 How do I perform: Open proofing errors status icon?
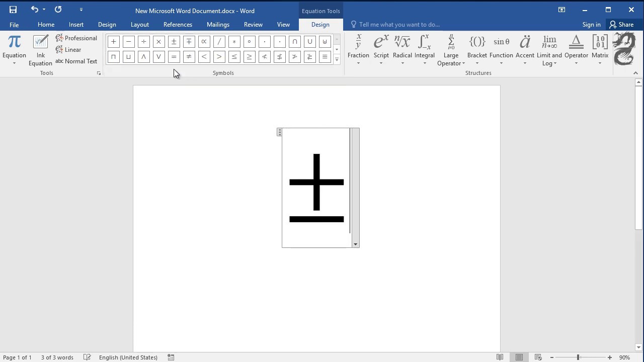point(87,357)
